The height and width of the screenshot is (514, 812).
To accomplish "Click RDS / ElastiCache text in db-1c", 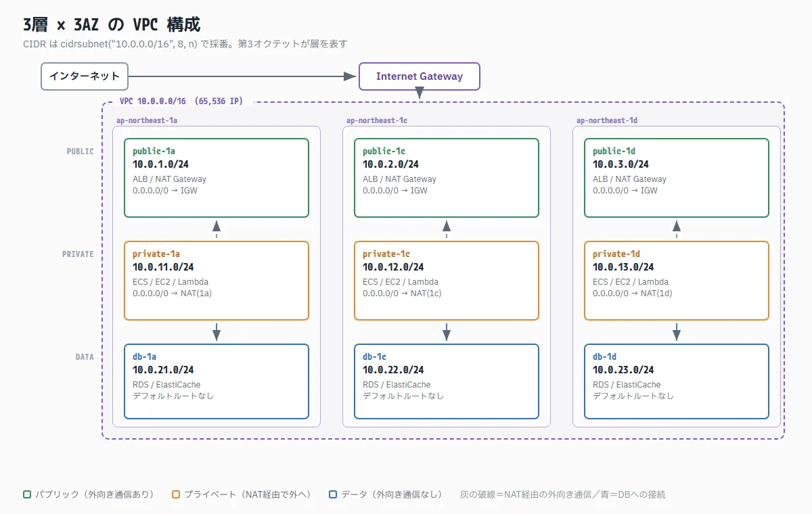I will pos(397,385).
